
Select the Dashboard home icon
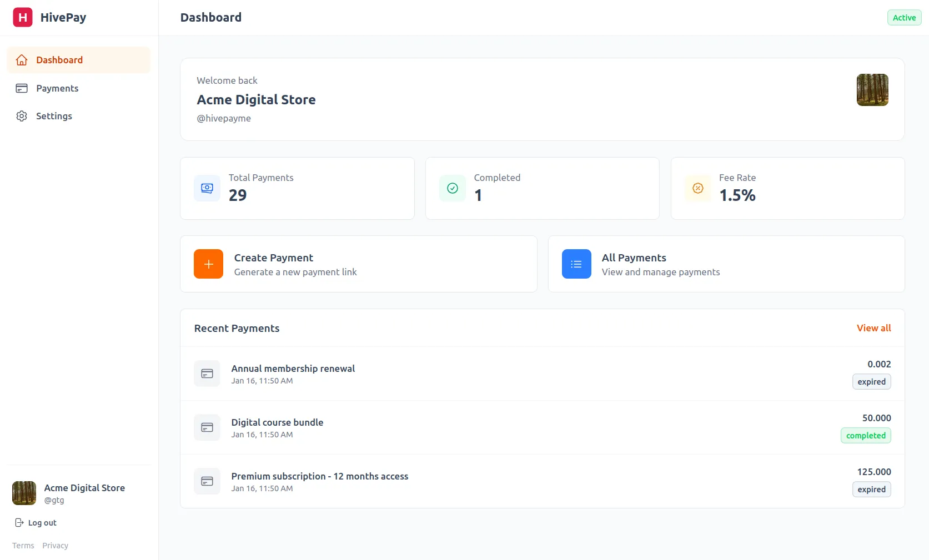[x=21, y=59]
